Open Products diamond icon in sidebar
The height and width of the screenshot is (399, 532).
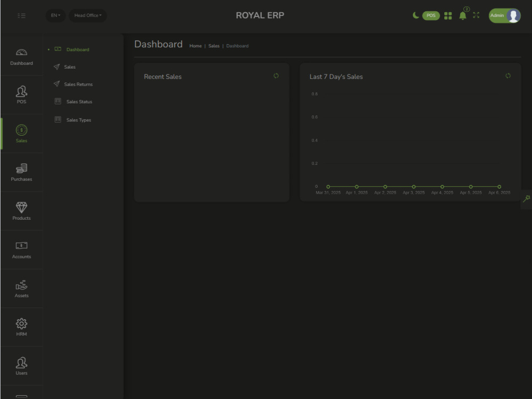(21, 207)
